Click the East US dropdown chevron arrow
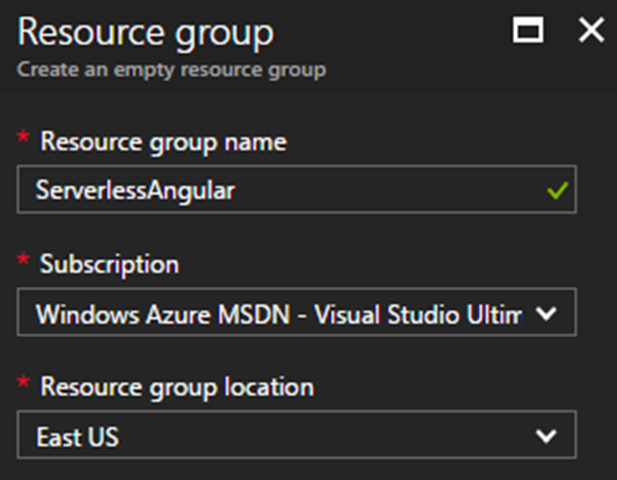 click(546, 436)
